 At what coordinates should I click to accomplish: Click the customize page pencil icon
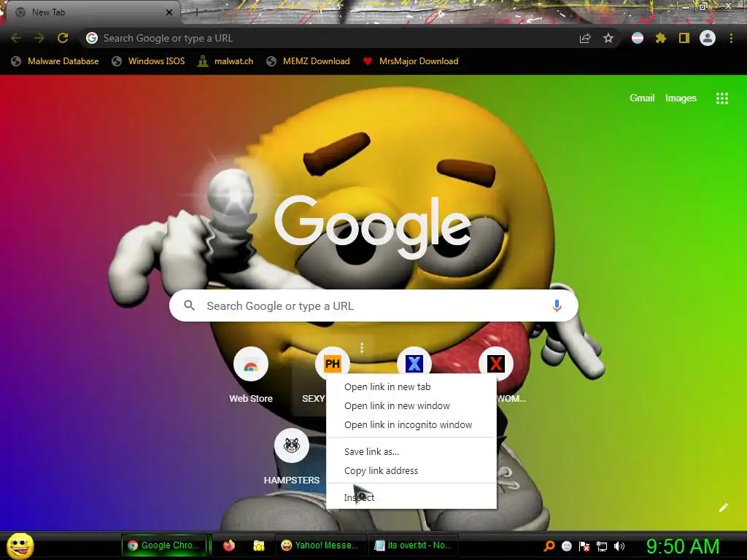(x=723, y=507)
